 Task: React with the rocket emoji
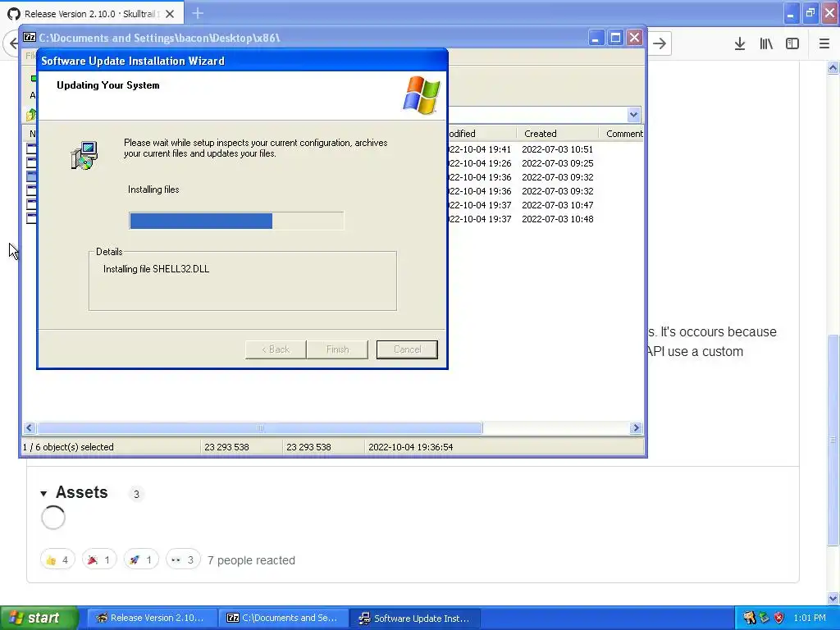point(141,559)
